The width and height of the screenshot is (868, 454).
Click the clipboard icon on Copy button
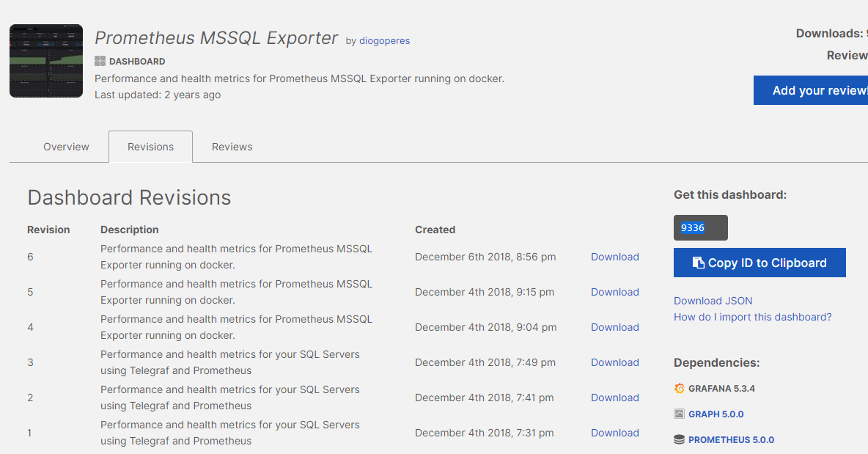tap(699, 263)
